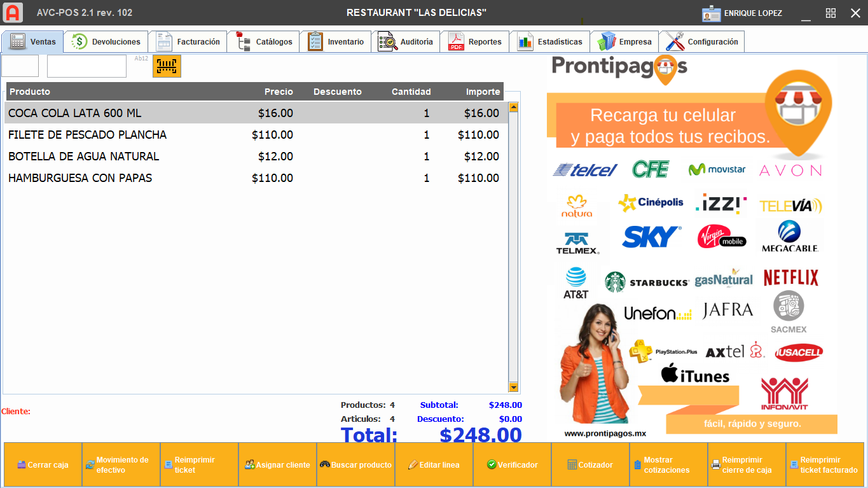
Task: Click Reimprimir ticket facturado
Action: pos(823,464)
